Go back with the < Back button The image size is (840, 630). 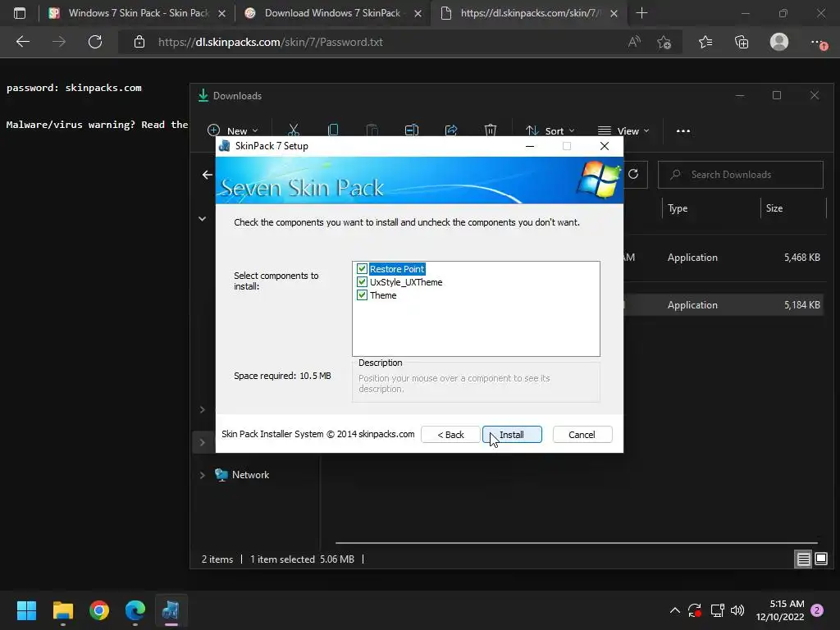[450, 435]
